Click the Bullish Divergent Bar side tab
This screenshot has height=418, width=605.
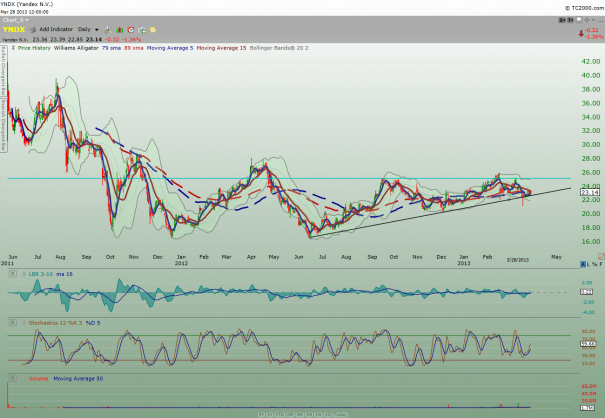coord(3,71)
